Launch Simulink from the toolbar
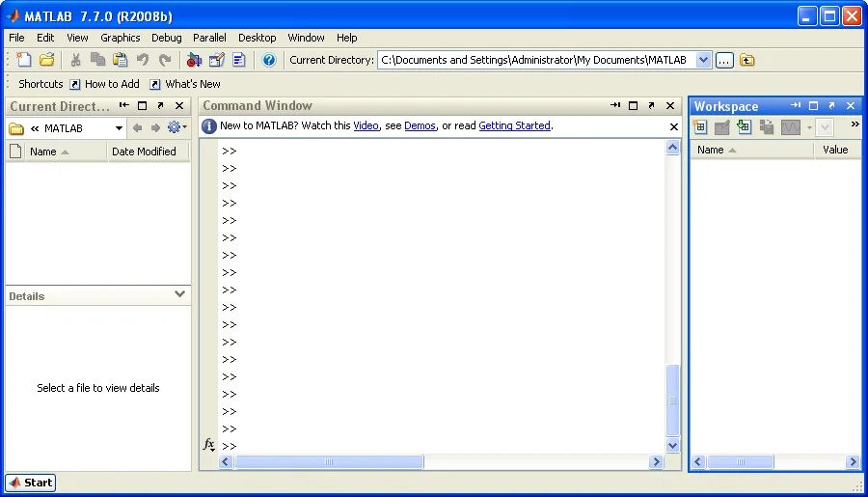This screenshot has height=497, width=868. pos(194,60)
